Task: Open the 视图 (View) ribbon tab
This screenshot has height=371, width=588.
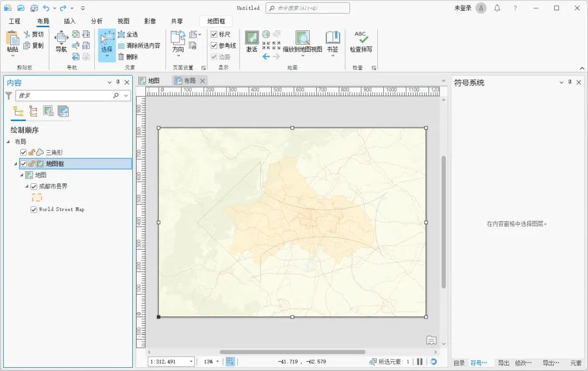Action: pyautogui.click(x=124, y=21)
